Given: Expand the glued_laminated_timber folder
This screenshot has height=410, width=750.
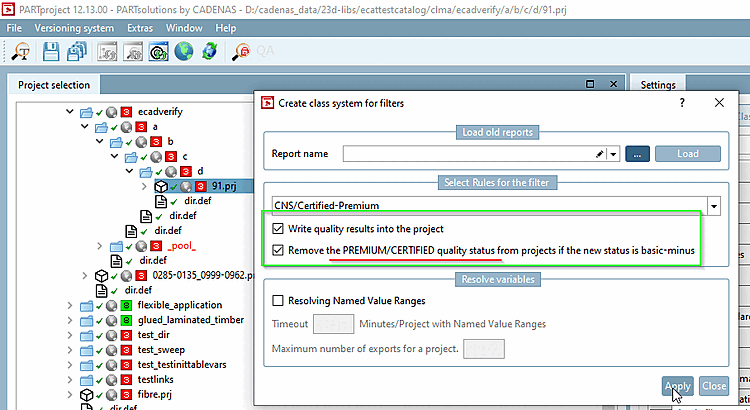Looking at the screenshot, I should [x=70, y=320].
